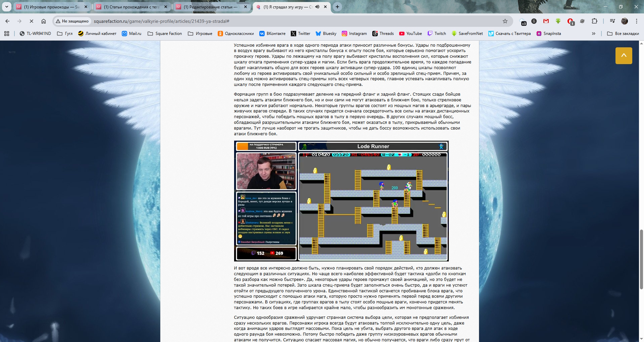The image size is (644, 342).
Task: Open the YouTube bookmark
Action: [x=411, y=34]
